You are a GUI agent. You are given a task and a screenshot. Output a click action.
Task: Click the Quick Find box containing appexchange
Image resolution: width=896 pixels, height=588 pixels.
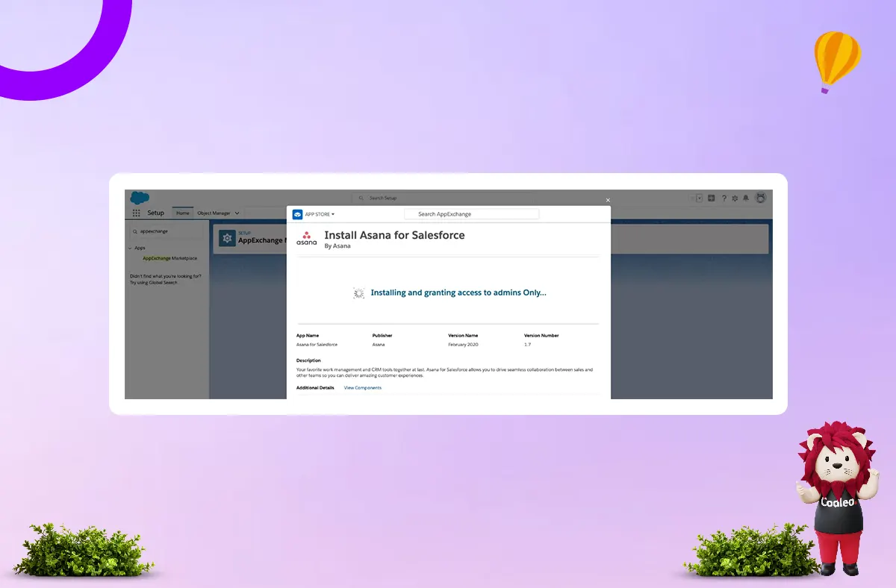[167, 231]
